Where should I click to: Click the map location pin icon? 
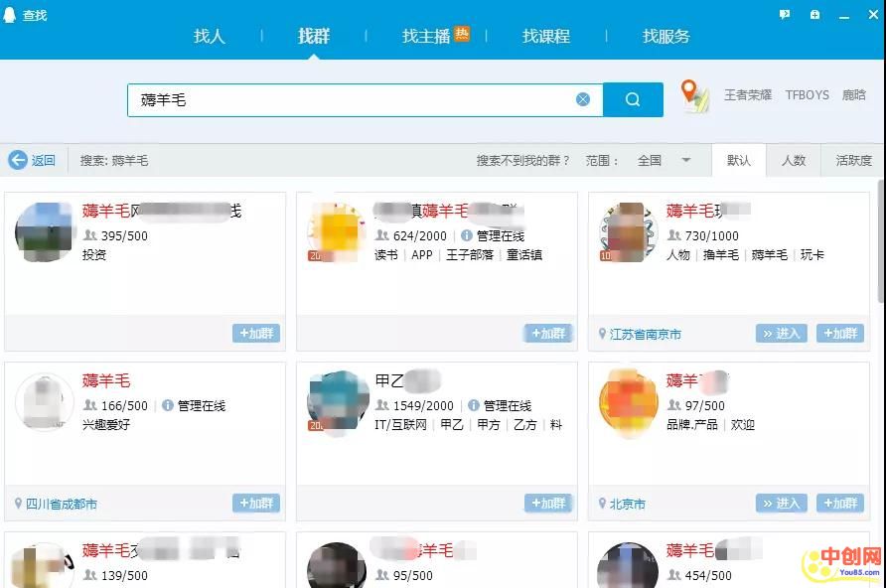[694, 96]
